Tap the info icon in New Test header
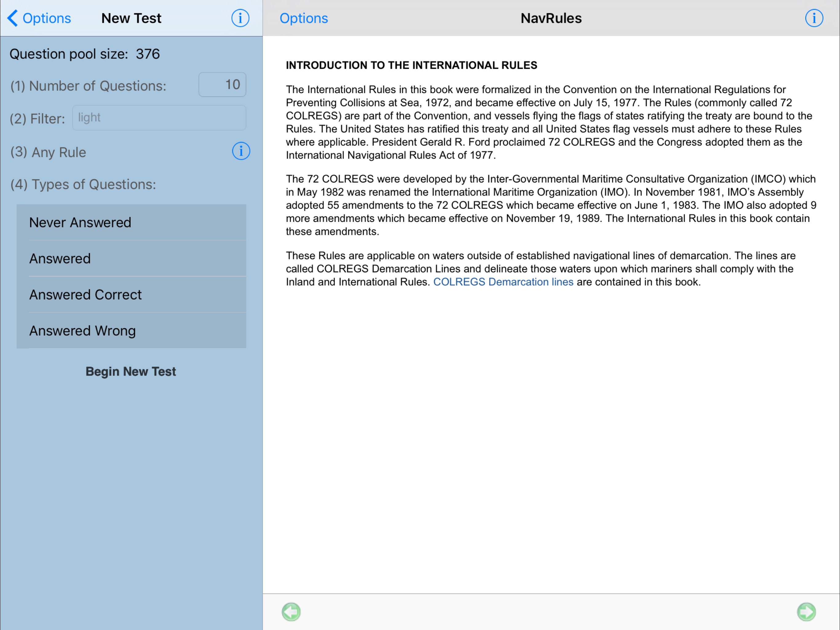The image size is (840, 630). click(x=240, y=18)
